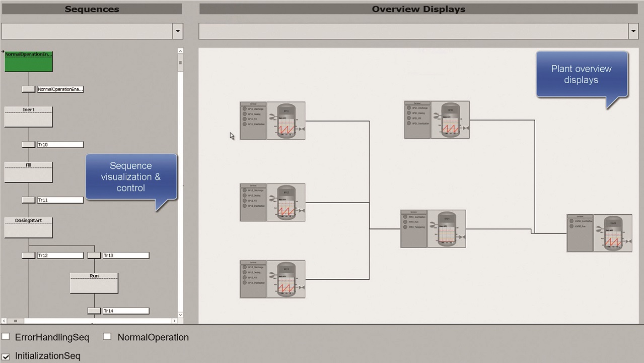
Task: Click the transition button beside Tr12
Action: coord(28,256)
